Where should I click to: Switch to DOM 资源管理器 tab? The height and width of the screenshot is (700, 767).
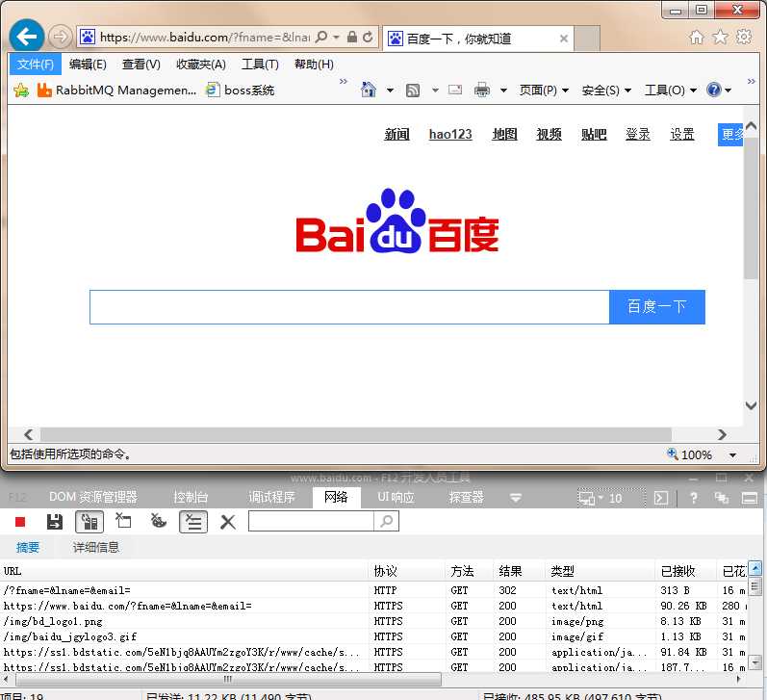(x=93, y=498)
